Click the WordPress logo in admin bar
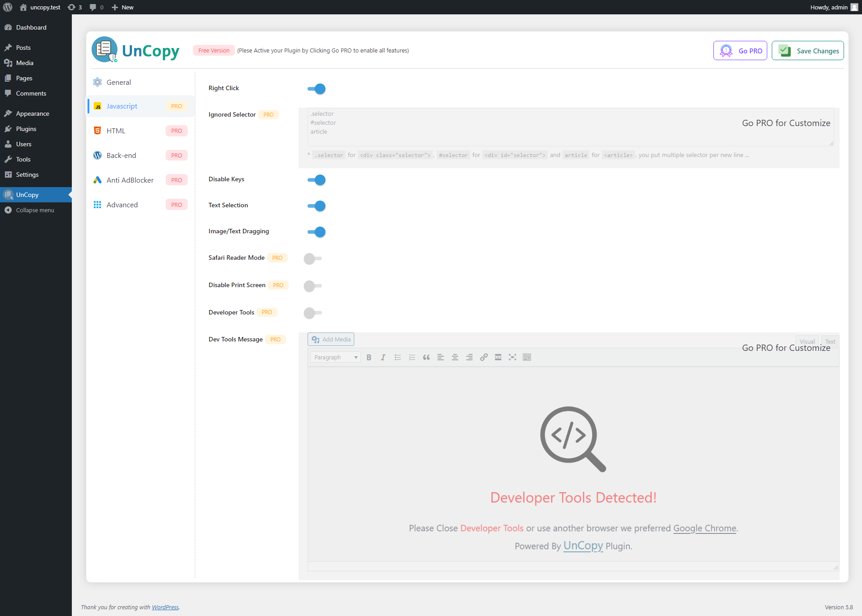 8,7
